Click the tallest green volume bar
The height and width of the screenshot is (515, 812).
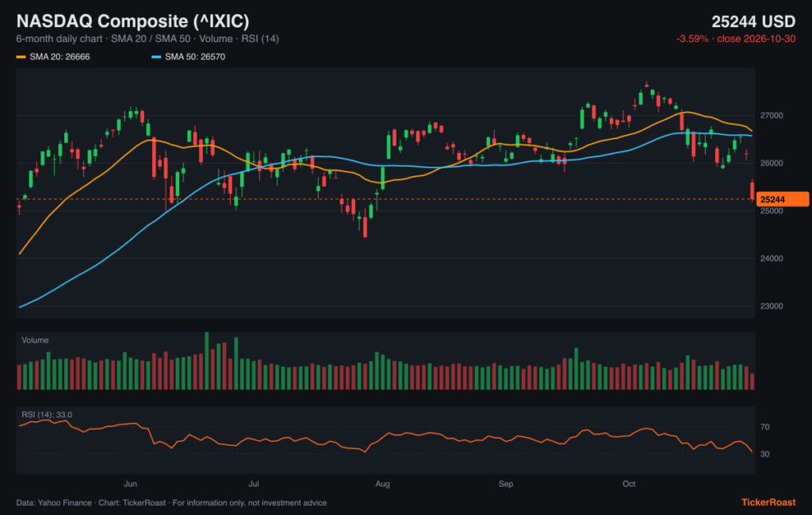click(207, 360)
